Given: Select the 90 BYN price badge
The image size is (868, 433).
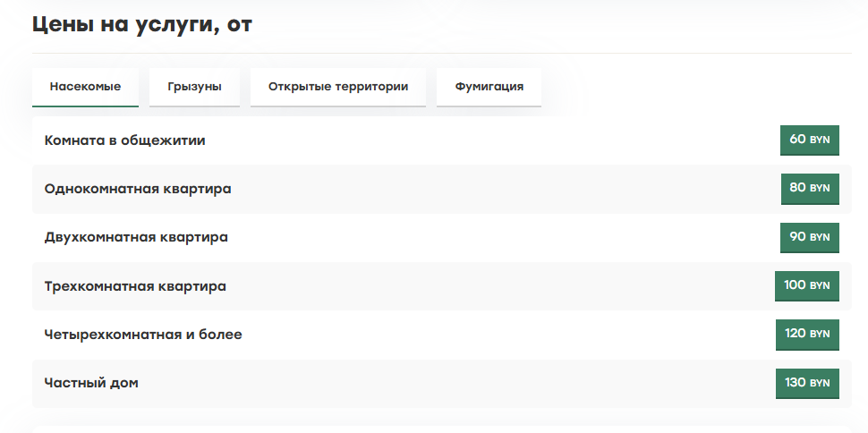Looking at the screenshot, I should 810,238.
